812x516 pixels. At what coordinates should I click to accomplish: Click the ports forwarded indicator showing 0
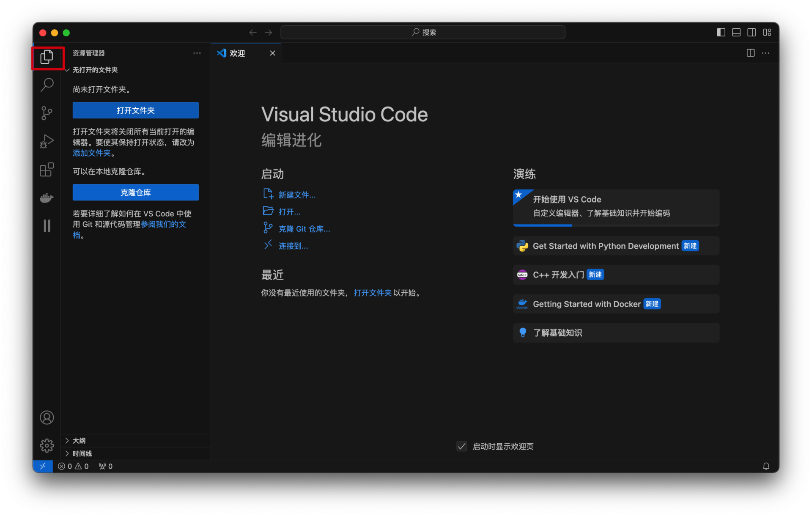click(x=106, y=466)
